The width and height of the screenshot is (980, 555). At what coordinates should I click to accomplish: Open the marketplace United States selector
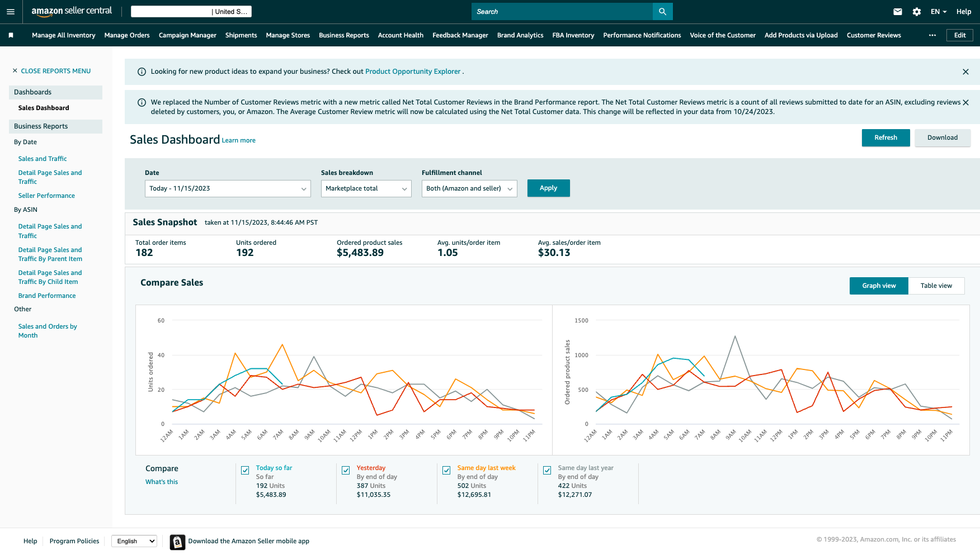(x=191, y=12)
